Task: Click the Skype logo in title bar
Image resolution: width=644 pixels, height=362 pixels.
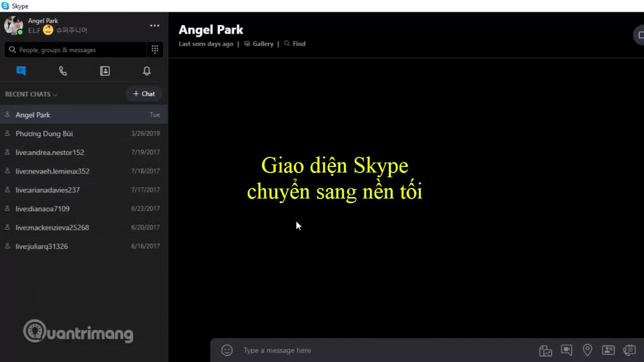Action: pyautogui.click(x=5, y=6)
